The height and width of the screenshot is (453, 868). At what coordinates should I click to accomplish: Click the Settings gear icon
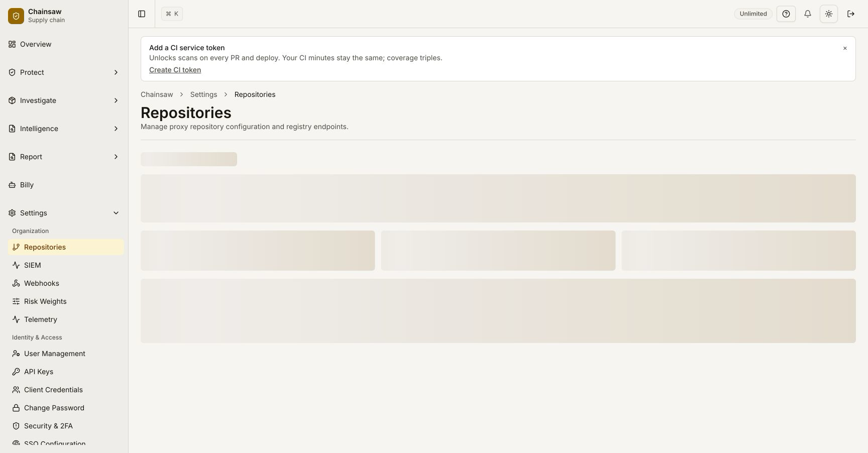12,213
